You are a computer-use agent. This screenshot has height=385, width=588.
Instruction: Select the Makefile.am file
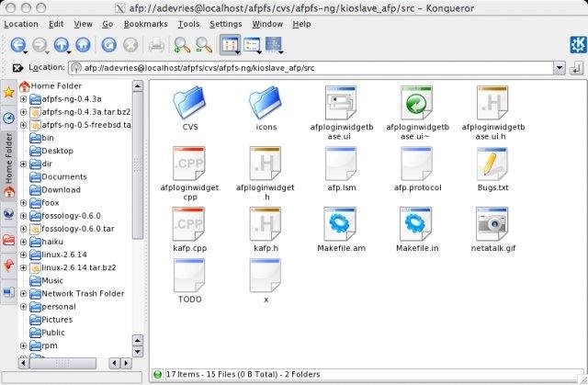point(341,230)
